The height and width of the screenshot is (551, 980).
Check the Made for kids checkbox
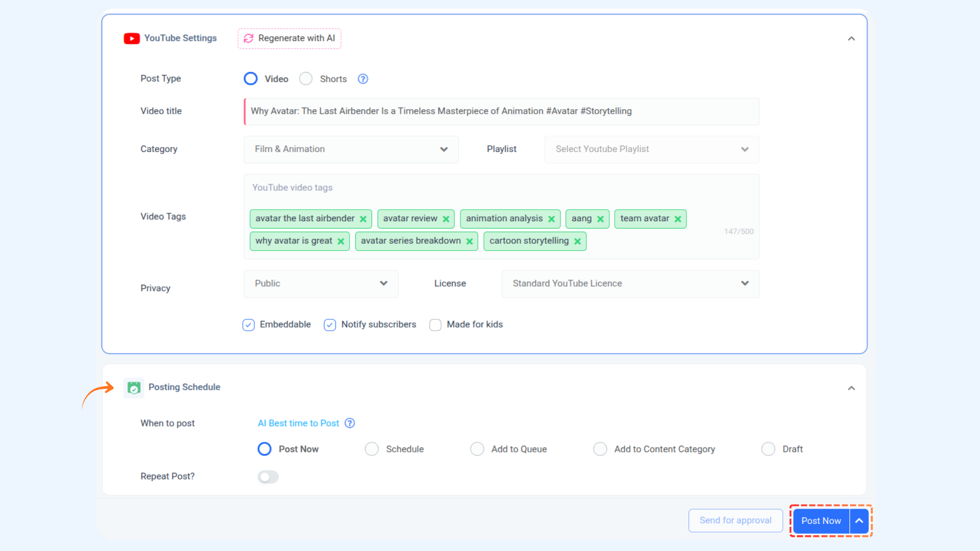(x=435, y=325)
